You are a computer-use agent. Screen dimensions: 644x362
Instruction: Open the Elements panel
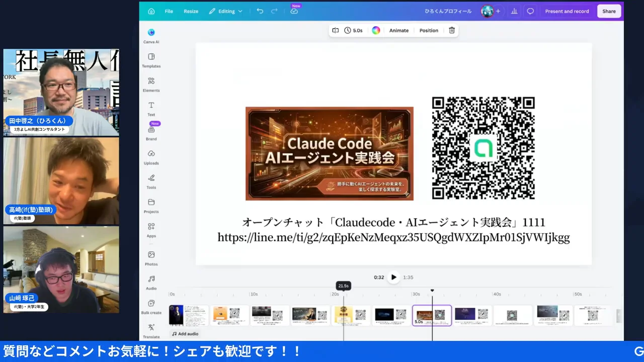pyautogui.click(x=151, y=84)
